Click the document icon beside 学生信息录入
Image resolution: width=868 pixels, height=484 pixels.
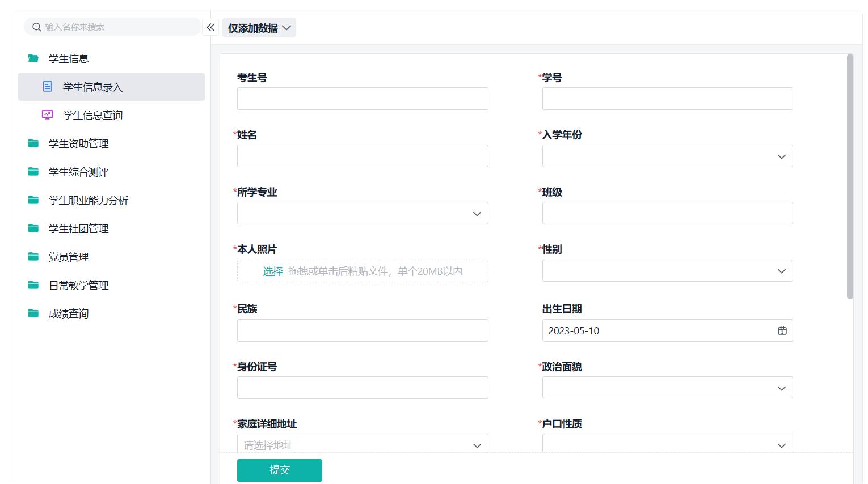pyautogui.click(x=46, y=87)
